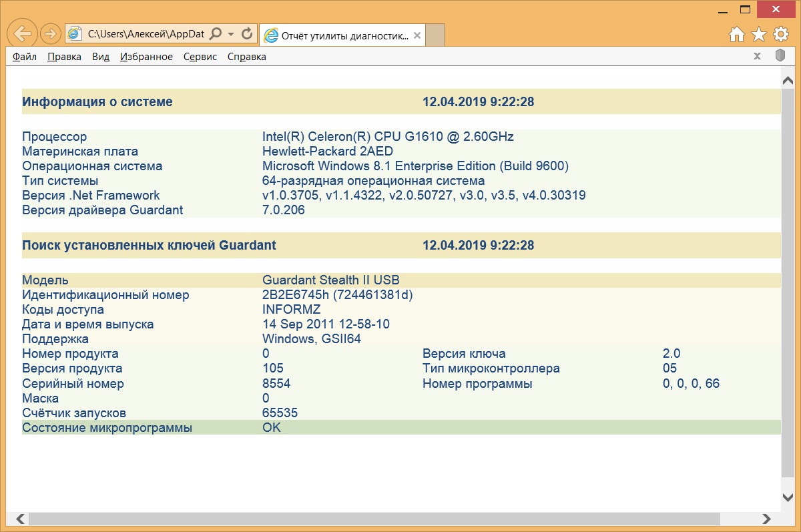Open the Файл menu
Screen dimensions: 801x532
click(x=25, y=57)
